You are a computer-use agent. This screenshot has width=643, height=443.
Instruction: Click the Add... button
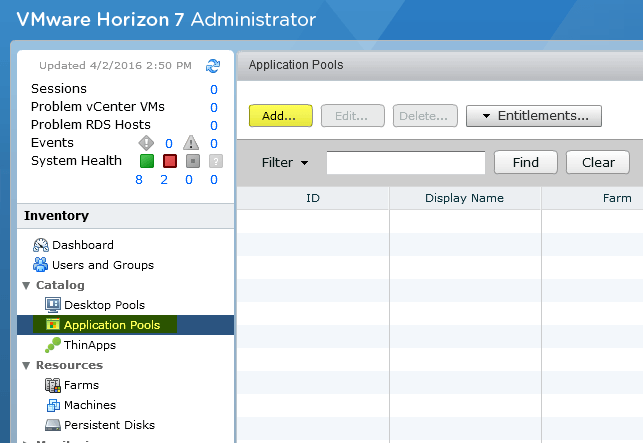(280, 116)
